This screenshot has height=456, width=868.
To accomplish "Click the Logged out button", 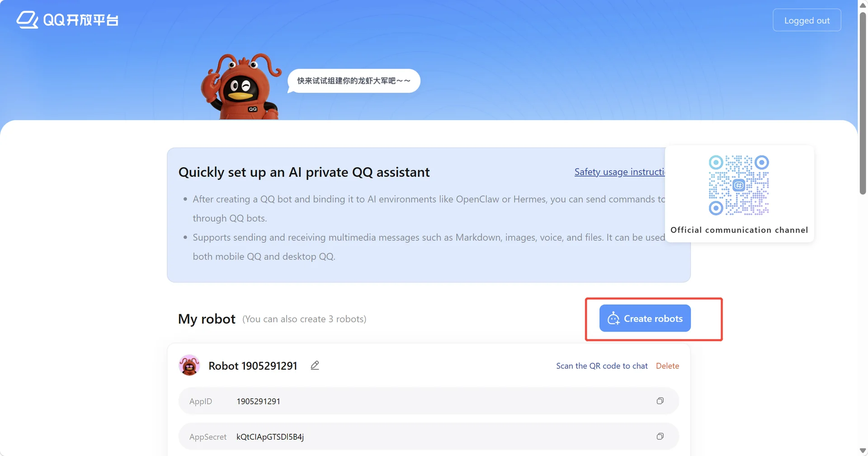I will click(x=807, y=20).
